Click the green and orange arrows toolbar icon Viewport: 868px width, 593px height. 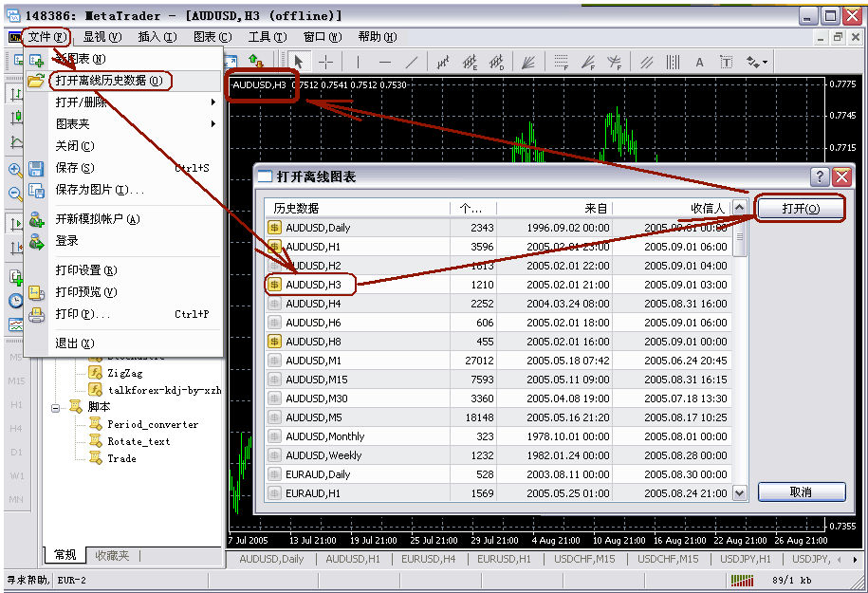[255, 61]
